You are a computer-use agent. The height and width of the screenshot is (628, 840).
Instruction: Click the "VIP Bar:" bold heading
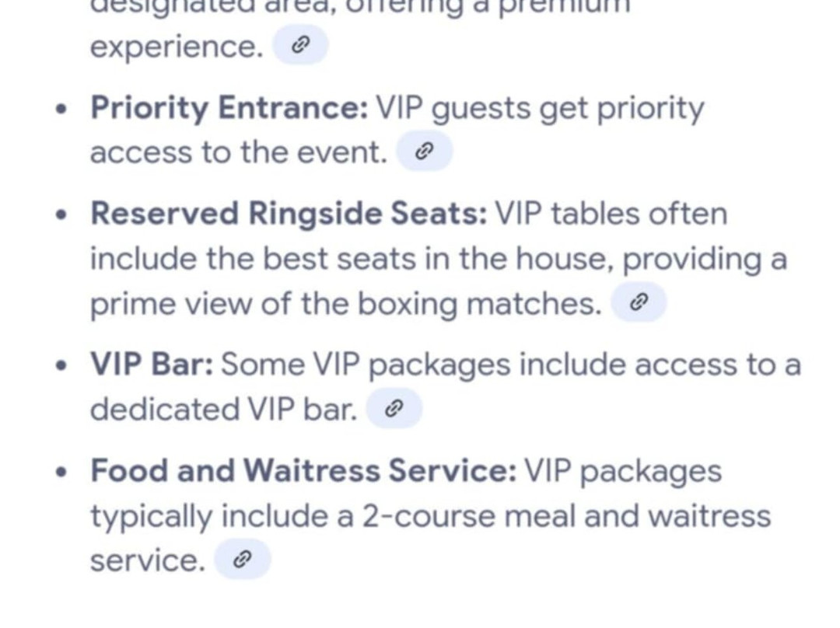[x=152, y=364]
